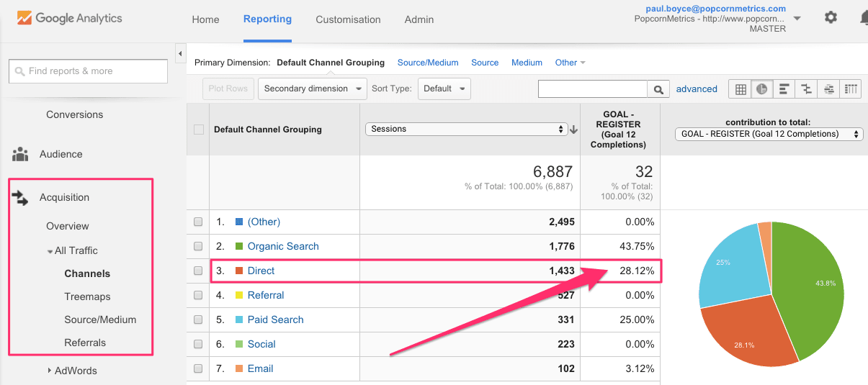Viewport: 868px width, 385px height.
Task: Click the Acquisition arrows icon
Action: (20, 197)
